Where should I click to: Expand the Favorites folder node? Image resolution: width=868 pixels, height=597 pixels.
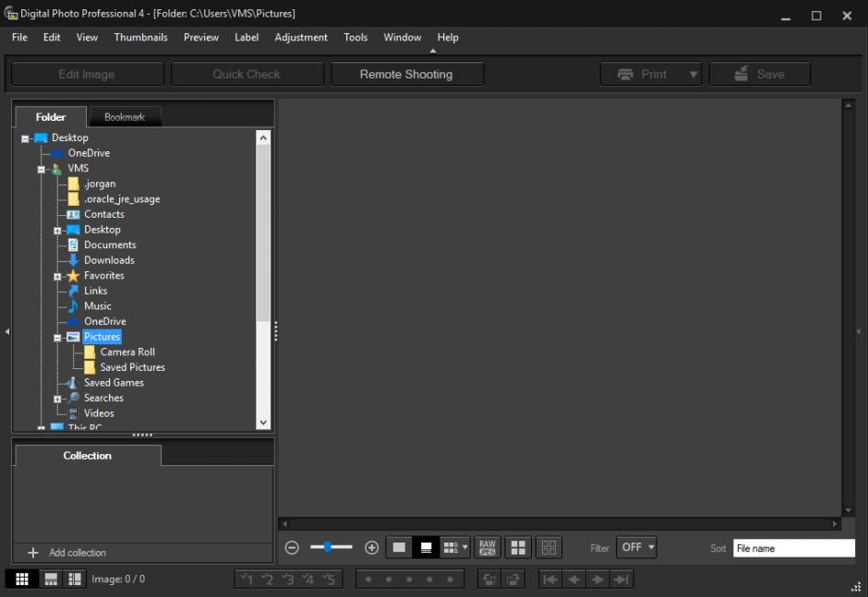(x=57, y=276)
